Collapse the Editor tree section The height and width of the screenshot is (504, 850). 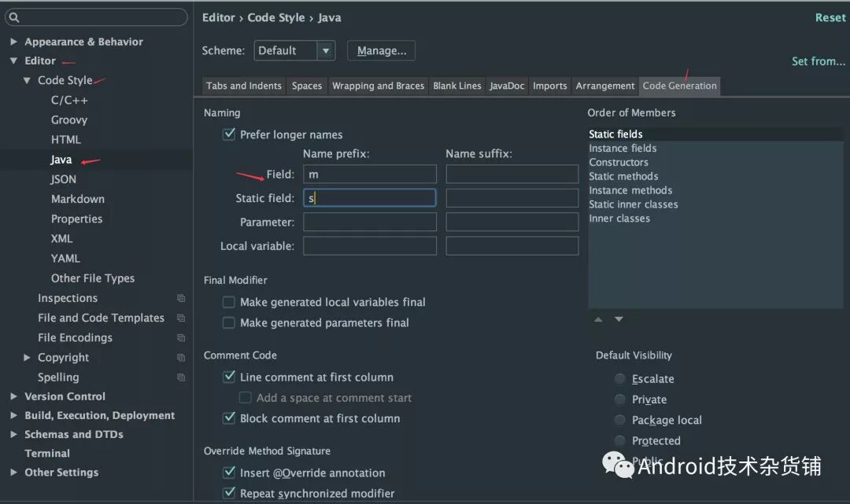(13, 61)
